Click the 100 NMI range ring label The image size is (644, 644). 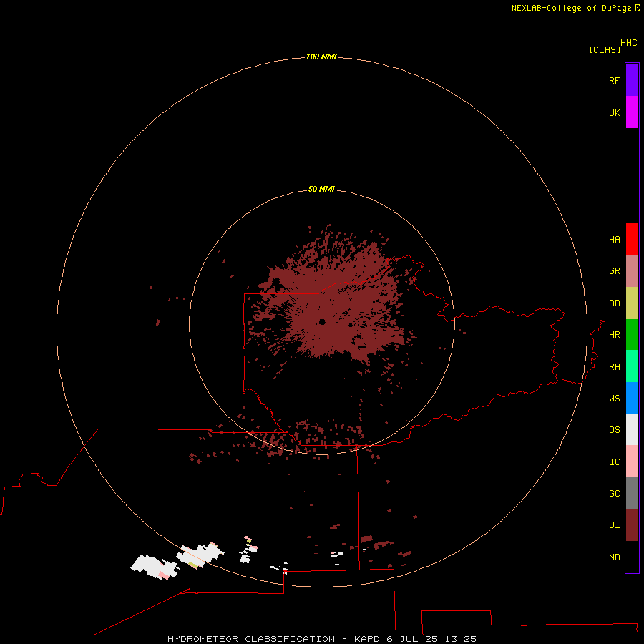321,57
